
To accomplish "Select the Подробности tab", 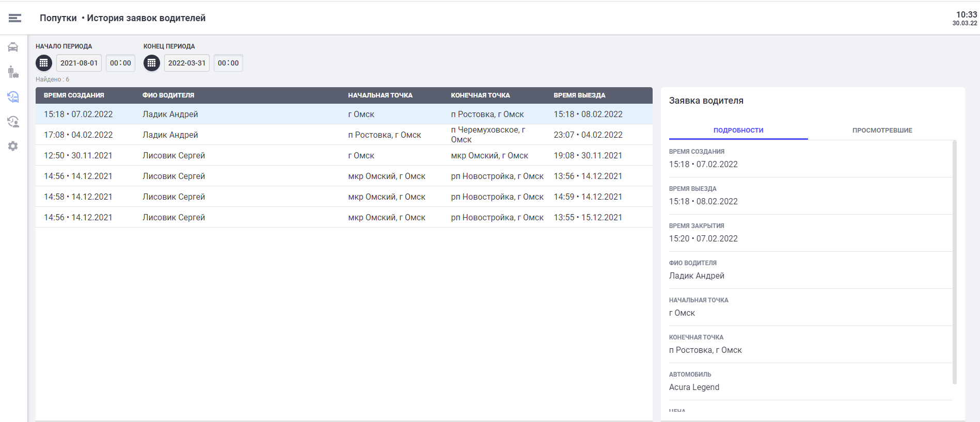I will 738,131.
